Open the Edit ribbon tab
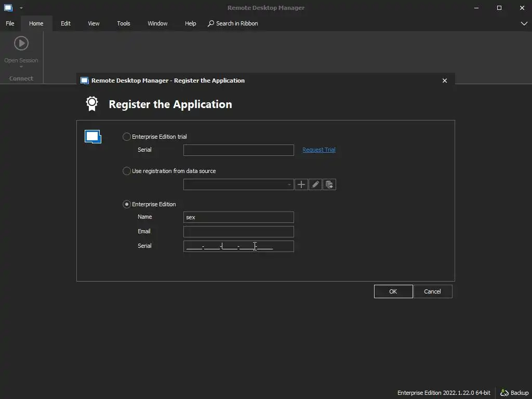Image resolution: width=532 pixels, height=399 pixels. click(66, 23)
